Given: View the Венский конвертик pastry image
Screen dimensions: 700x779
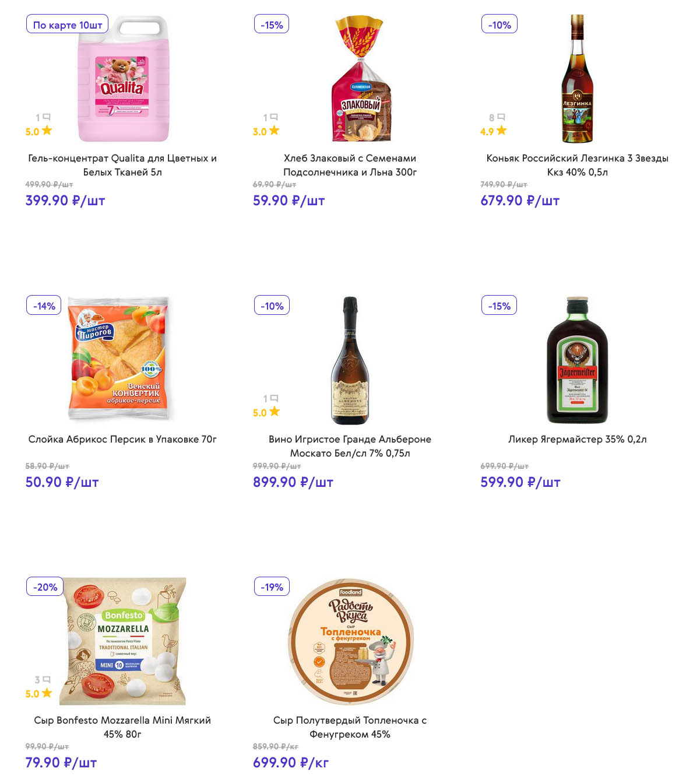Looking at the screenshot, I should [119, 359].
